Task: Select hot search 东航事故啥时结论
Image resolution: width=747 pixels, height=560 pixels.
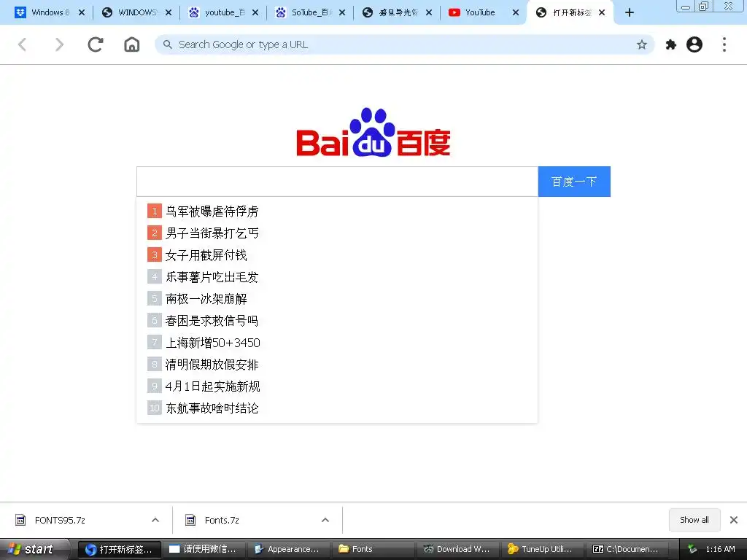Action: (x=212, y=408)
